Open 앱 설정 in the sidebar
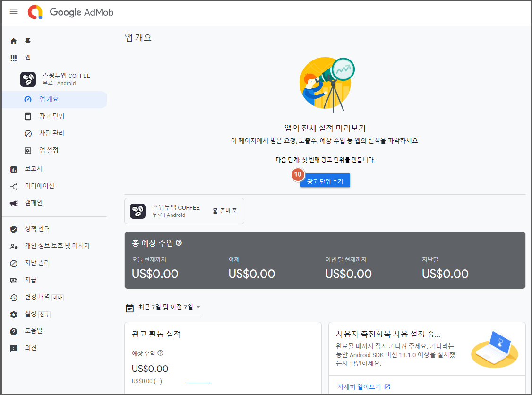 point(49,150)
